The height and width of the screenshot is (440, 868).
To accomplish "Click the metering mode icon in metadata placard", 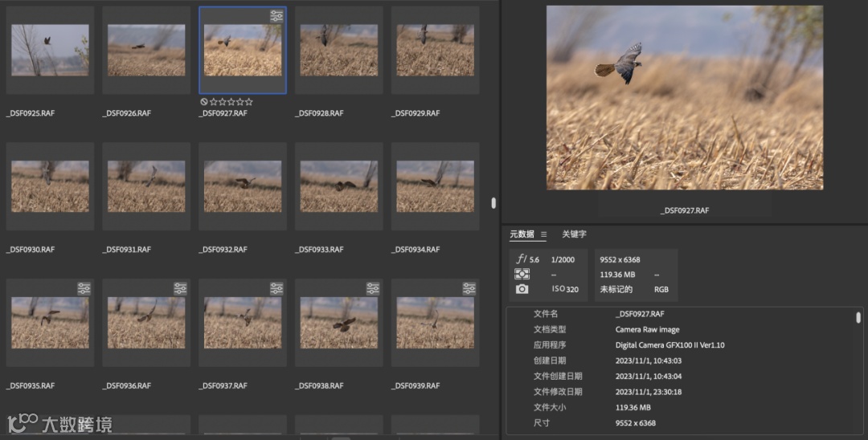I will (x=522, y=274).
